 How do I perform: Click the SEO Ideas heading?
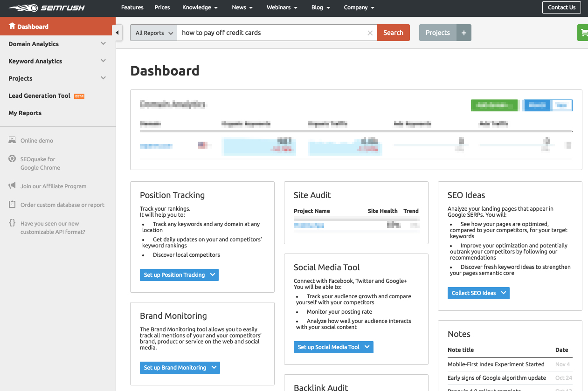coord(466,195)
